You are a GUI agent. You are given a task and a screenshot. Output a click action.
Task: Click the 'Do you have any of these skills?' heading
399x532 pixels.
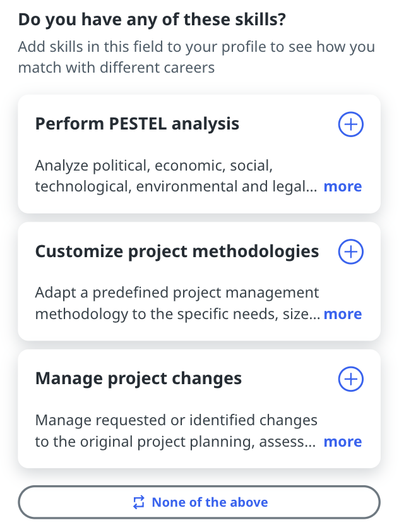tap(152, 20)
